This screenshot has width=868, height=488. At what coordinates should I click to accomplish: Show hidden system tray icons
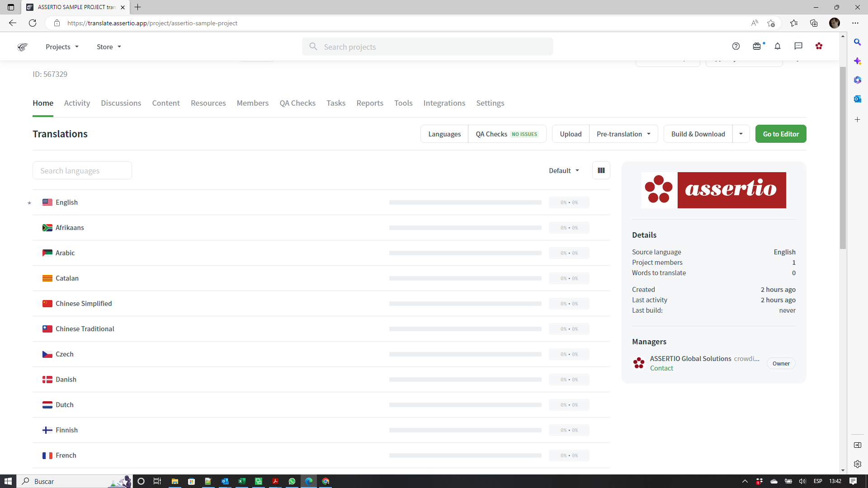[x=745, y=481]
